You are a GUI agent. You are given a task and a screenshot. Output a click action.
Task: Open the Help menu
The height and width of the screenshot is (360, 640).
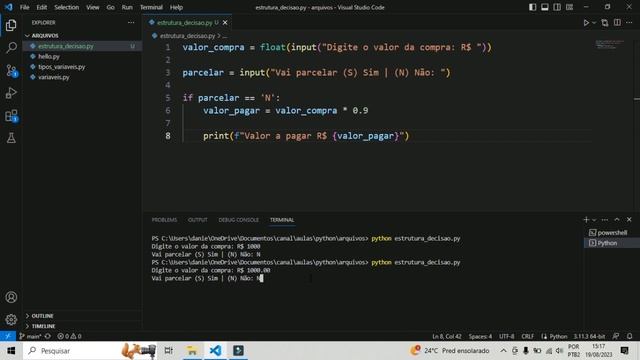coord(176,7)
